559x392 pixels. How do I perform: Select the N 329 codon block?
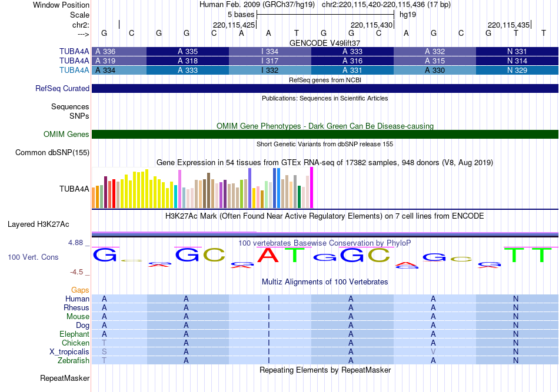517,70
